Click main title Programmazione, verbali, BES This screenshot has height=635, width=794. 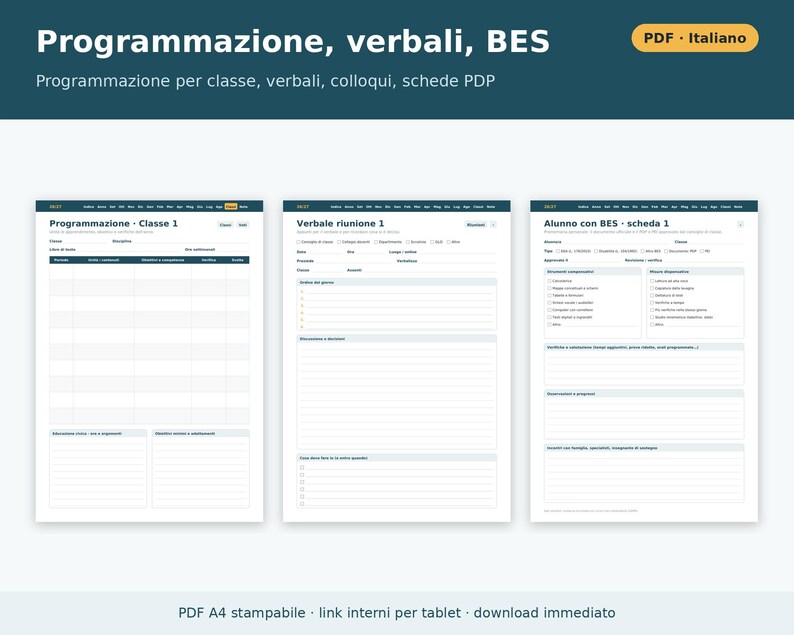click(x=293, y=41)
